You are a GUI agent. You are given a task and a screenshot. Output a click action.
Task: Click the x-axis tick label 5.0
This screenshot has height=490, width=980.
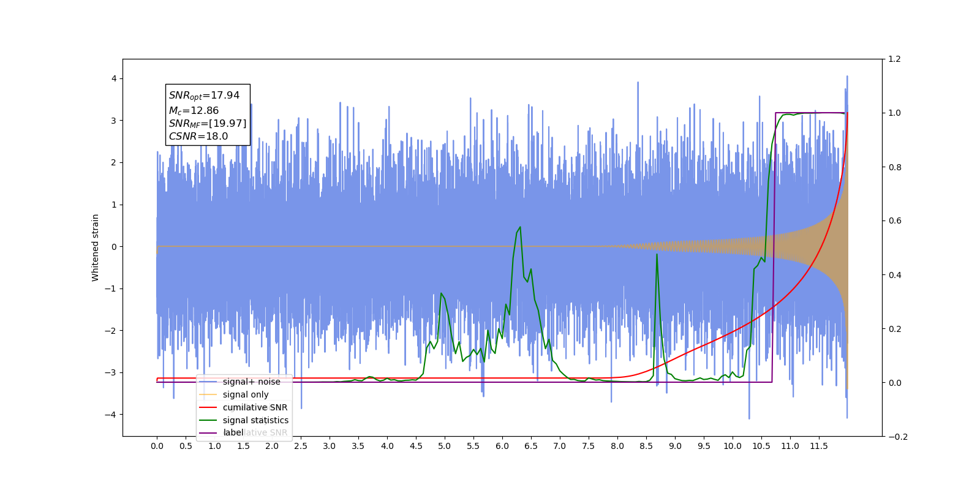[x=445, y=446]
